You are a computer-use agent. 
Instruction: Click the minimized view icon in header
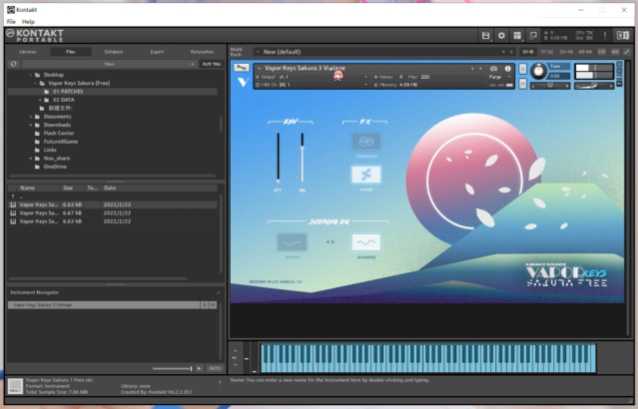[x=532, y=36]
